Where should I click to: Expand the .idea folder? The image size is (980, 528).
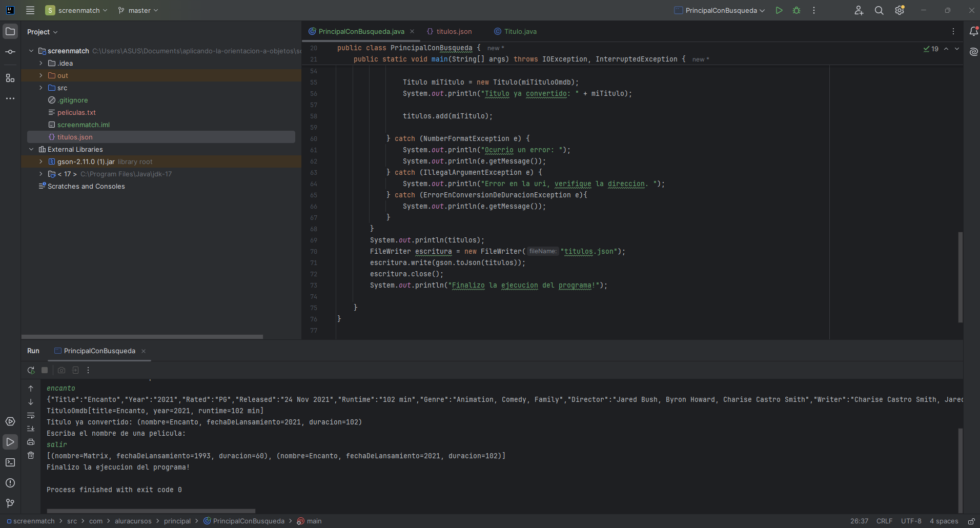click(41, 63)
